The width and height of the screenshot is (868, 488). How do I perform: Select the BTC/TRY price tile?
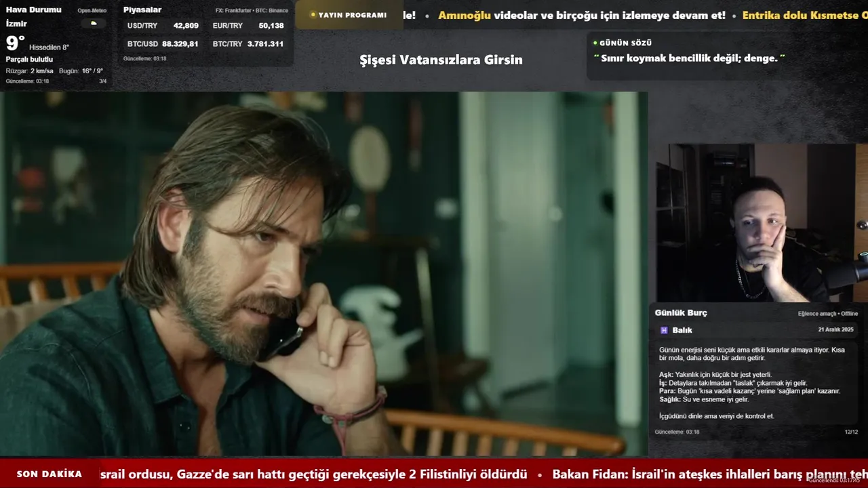[x=248, y=44]
